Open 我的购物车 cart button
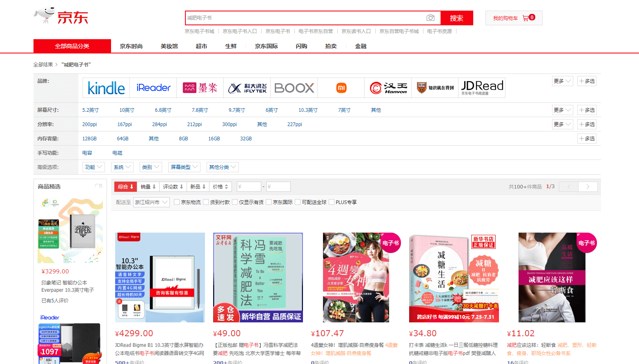 click(514, 18)
